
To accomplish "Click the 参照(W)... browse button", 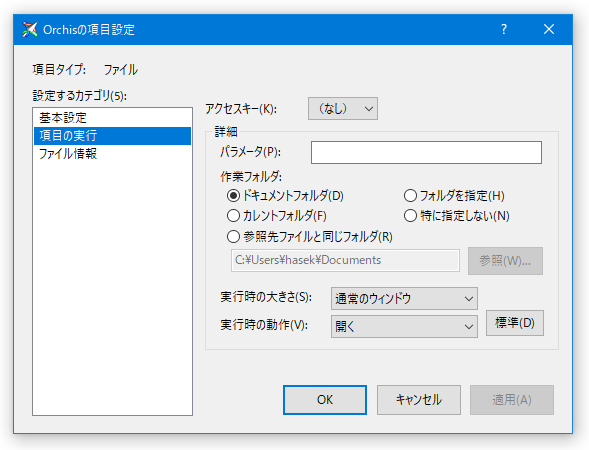I will click(x=505, y=261).
